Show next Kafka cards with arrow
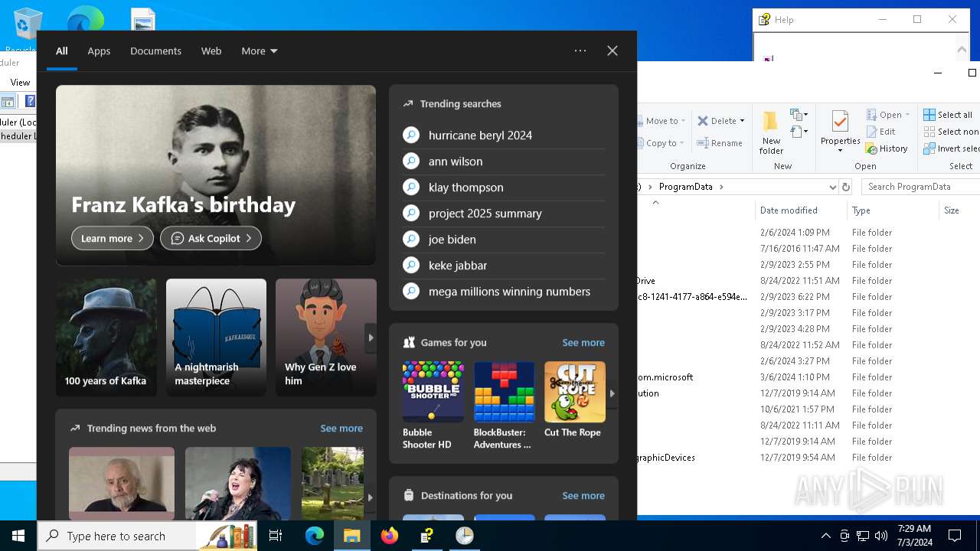The width and height of the screenshot is (980, 551). pyautogui.click(x=371, y=337)
